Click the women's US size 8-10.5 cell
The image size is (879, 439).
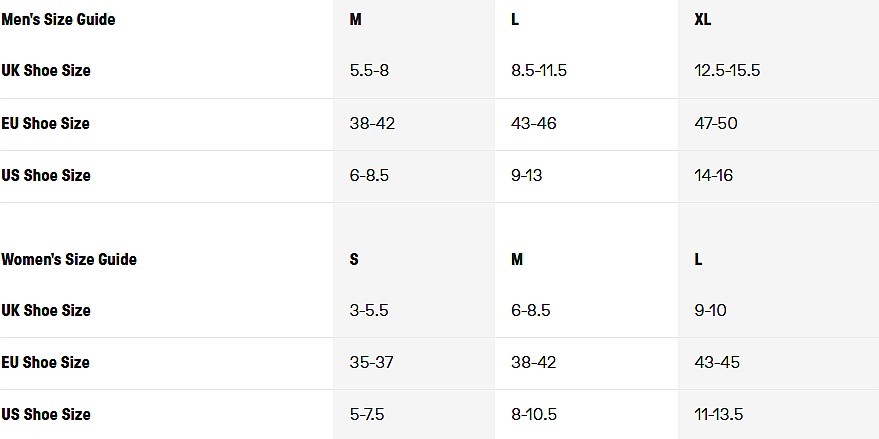(534, 414)
